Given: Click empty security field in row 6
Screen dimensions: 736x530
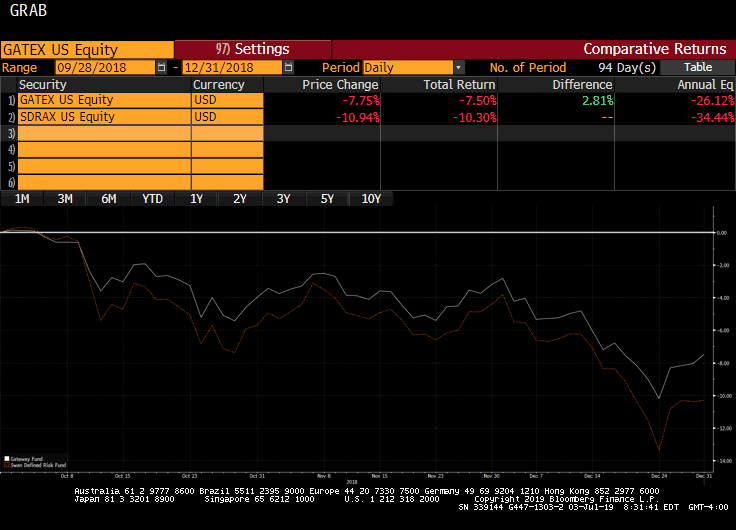Looking at the screenshot, I should tap(104, 182).
